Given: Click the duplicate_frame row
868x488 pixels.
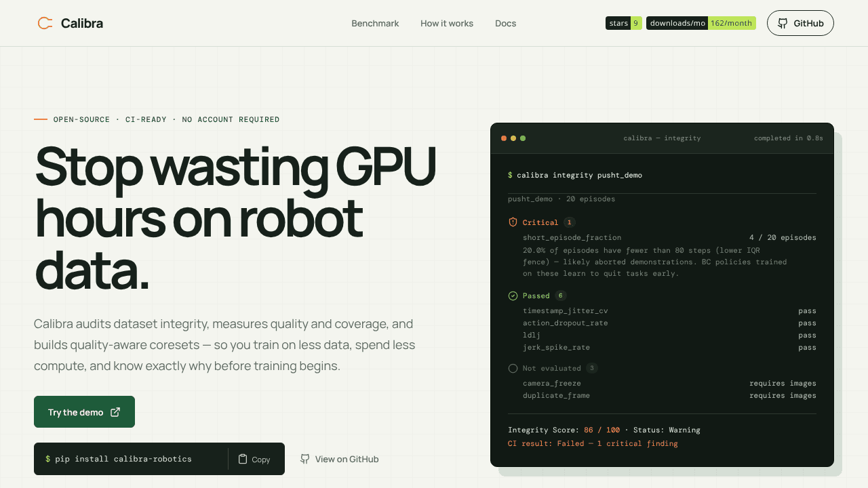Looking at the screenshot, I should tap(669, 395).
